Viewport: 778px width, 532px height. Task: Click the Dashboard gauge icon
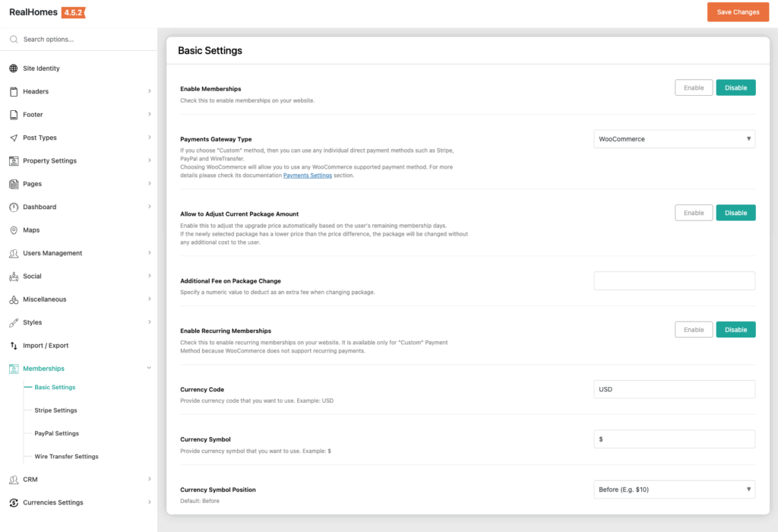pyautogui.click(x=14, y=207)
